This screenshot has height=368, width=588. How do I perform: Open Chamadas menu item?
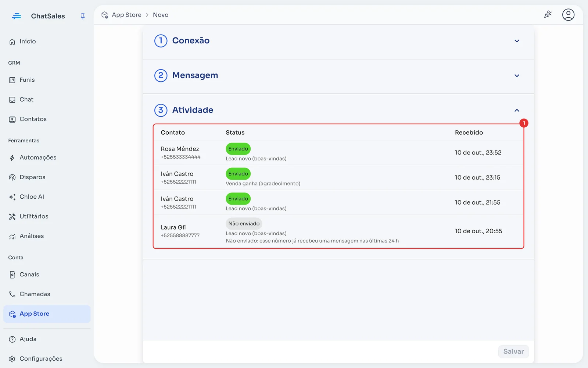47,294
